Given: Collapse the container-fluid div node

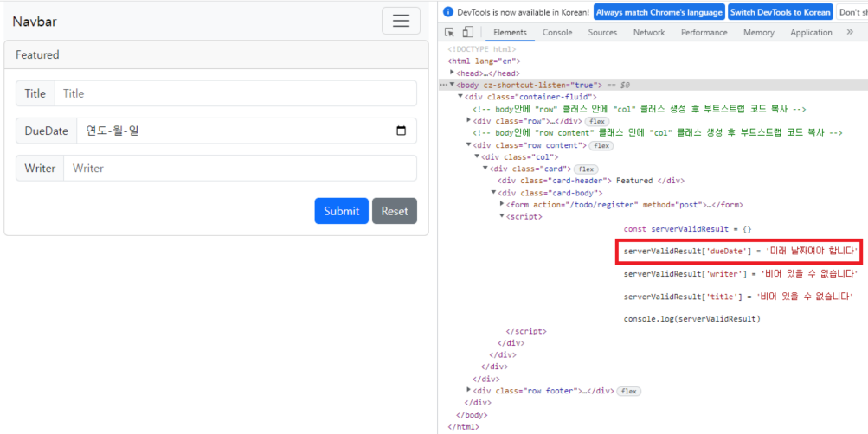Looking at the screenshot, I should click(x=460, y=96).
